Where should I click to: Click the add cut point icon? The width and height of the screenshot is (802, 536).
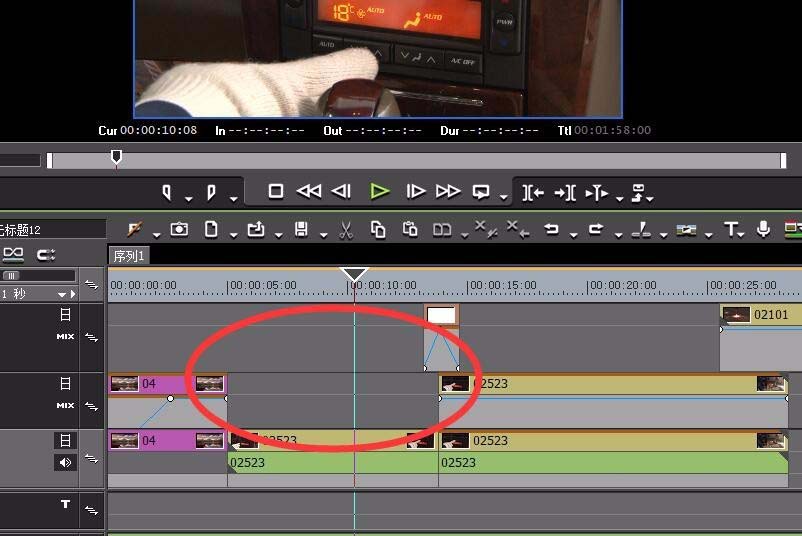(x=641, y=230)
